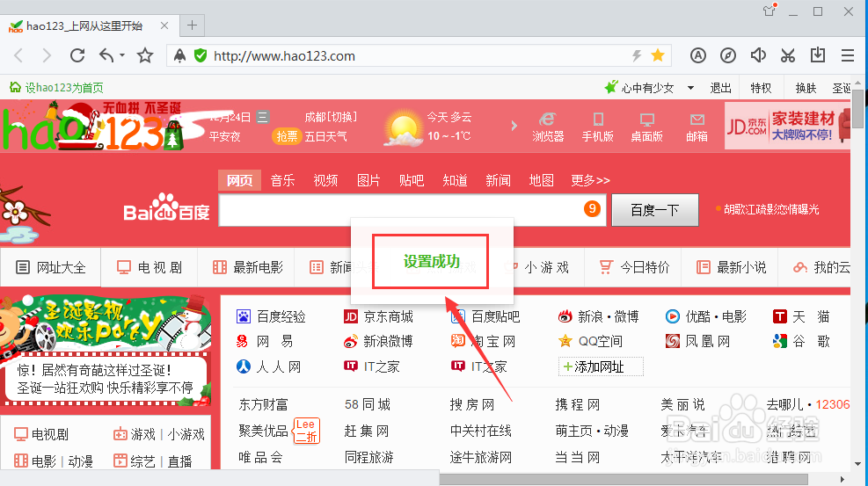
Task: Click the outline star bookmark icon
Action: click(x=145, y=55)
